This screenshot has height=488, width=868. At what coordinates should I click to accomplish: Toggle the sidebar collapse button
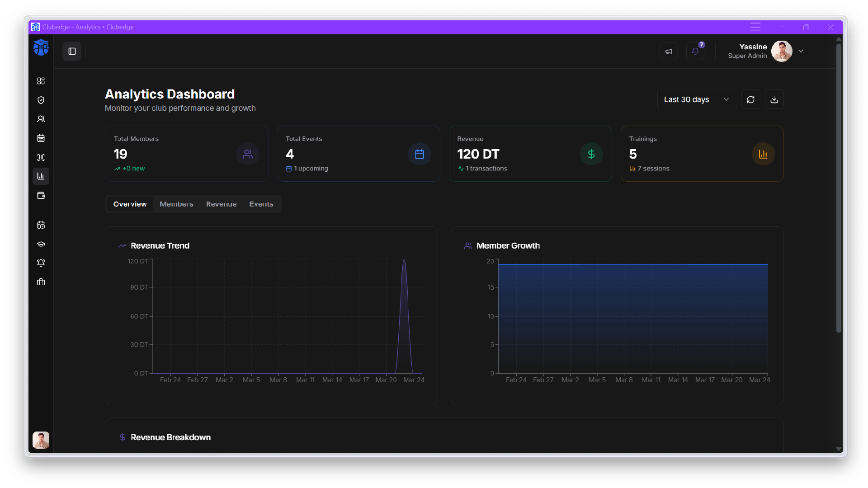click(x=72, y=52)
